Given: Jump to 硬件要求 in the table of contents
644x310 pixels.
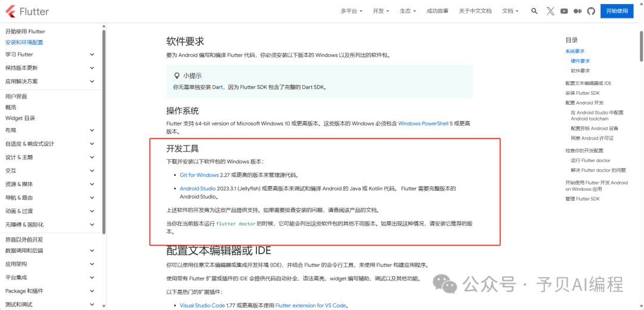Looking at the screenshot, I should coord(580,61).
